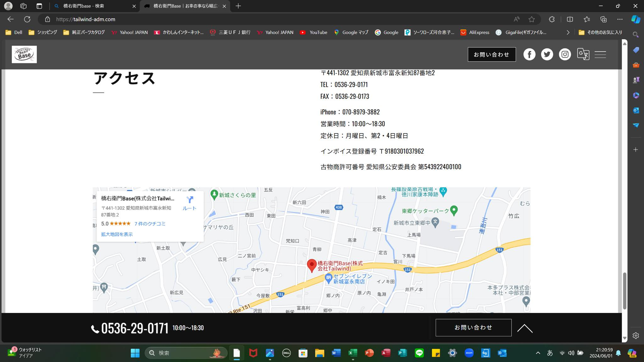Add page to favorites with star icon
This screenshot has width=644, height=362.
(x=531, y=19)
